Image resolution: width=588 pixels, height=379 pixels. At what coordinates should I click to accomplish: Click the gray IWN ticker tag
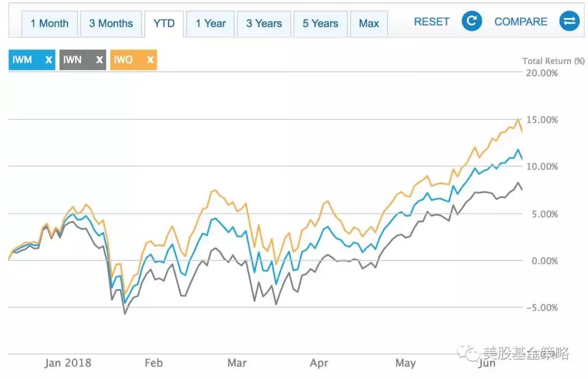pyautogui.click(x=73, y=60)
